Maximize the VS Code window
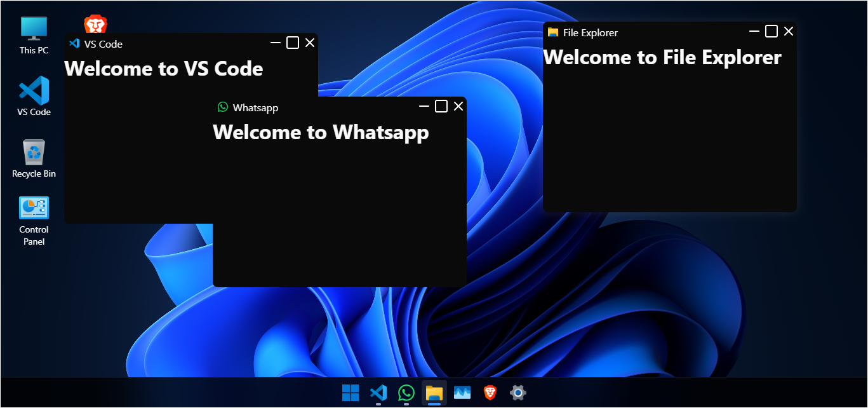 click(x=293, y=43)
